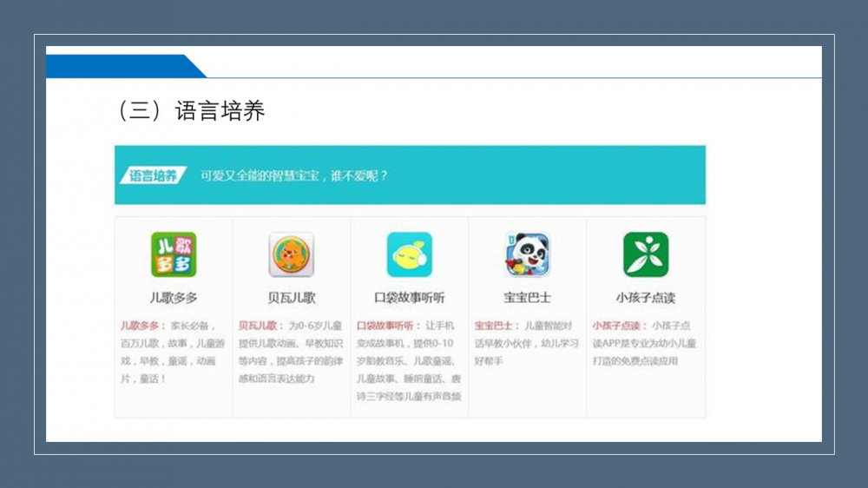The height and width of the screenshot is (488, 868).
Task: Select the 口袋故事听听 yellow chick icon
Action: pyautogui.click(x=409, y=254)
